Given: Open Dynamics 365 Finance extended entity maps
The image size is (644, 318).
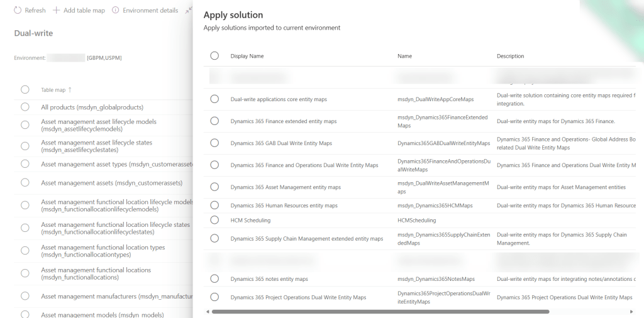Looking at the screenshot, I should [283, 121].
